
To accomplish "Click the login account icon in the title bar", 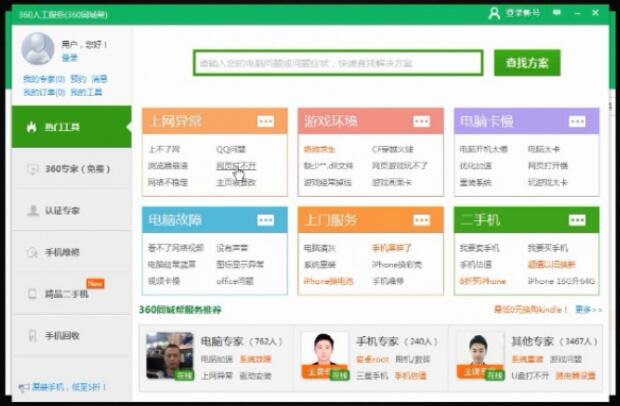I will [x=494, y=13].
